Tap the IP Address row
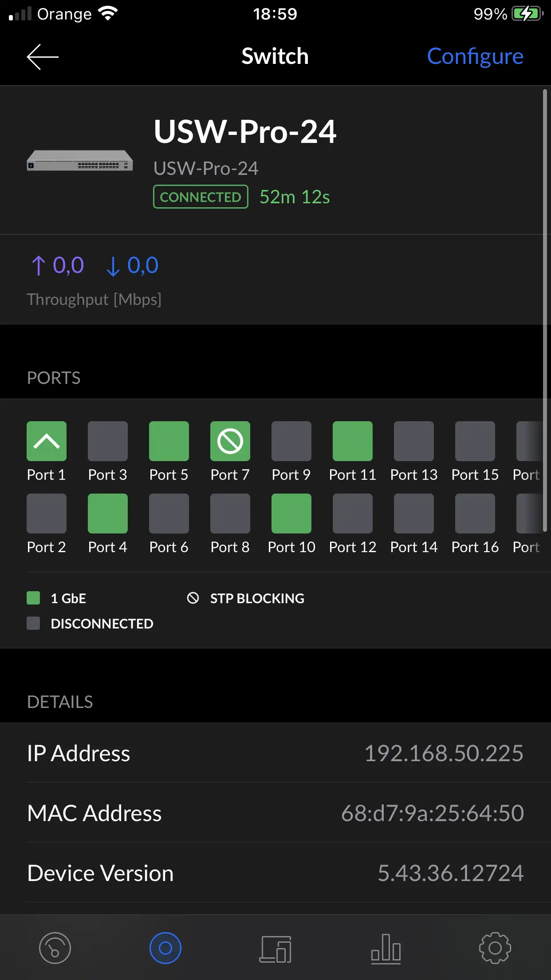551x980 pixels. pos(275,753)
